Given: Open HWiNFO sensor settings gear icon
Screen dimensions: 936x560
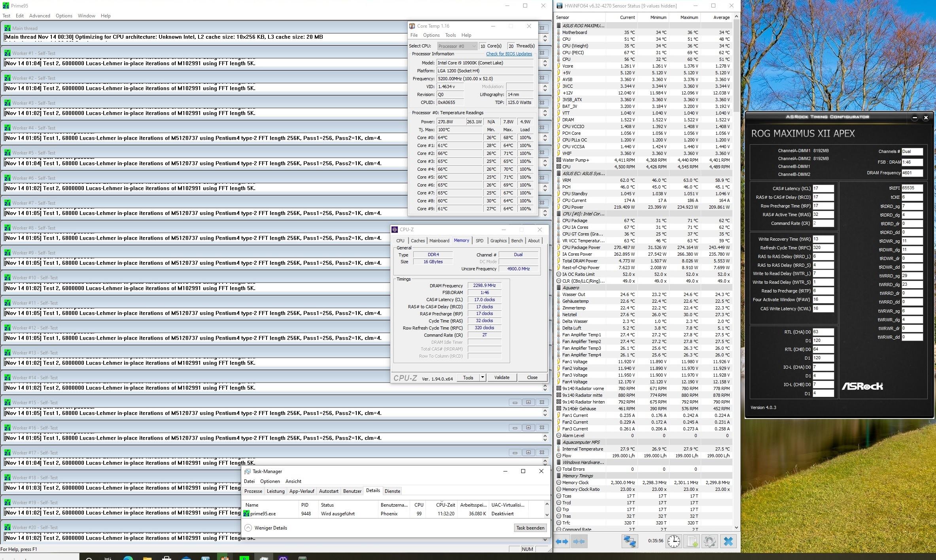Looking at the screenshot, I should pyautogui.click(x=709, y=541).
